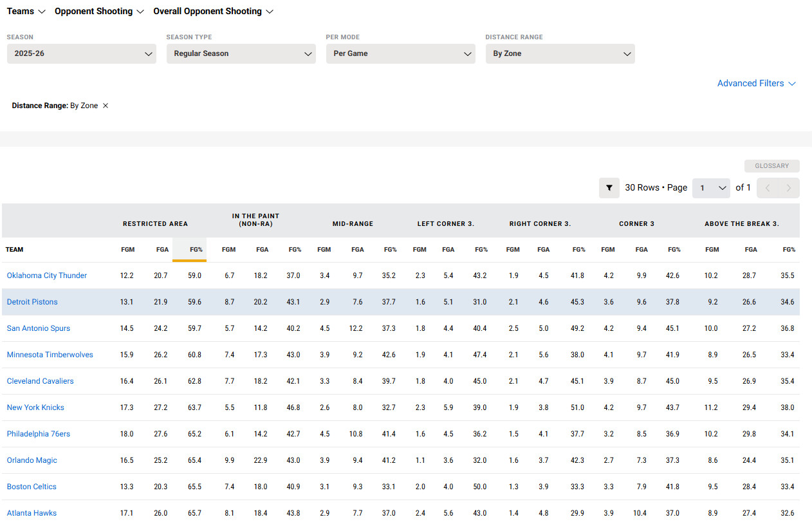Select Knicks right corner 3 FG% 51.0
The width and height of the screenshot is (812, 524).
pos(578,407)
